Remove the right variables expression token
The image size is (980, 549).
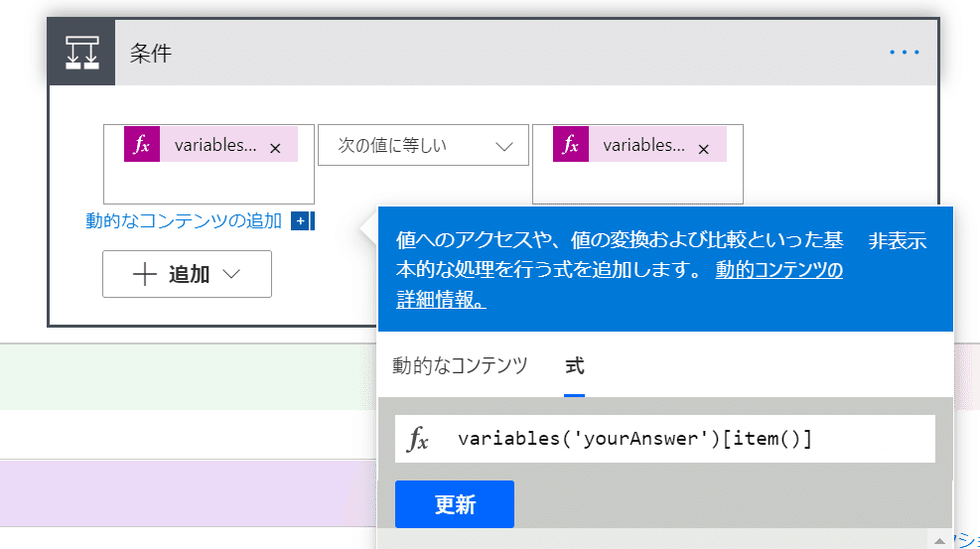[704, 149]
